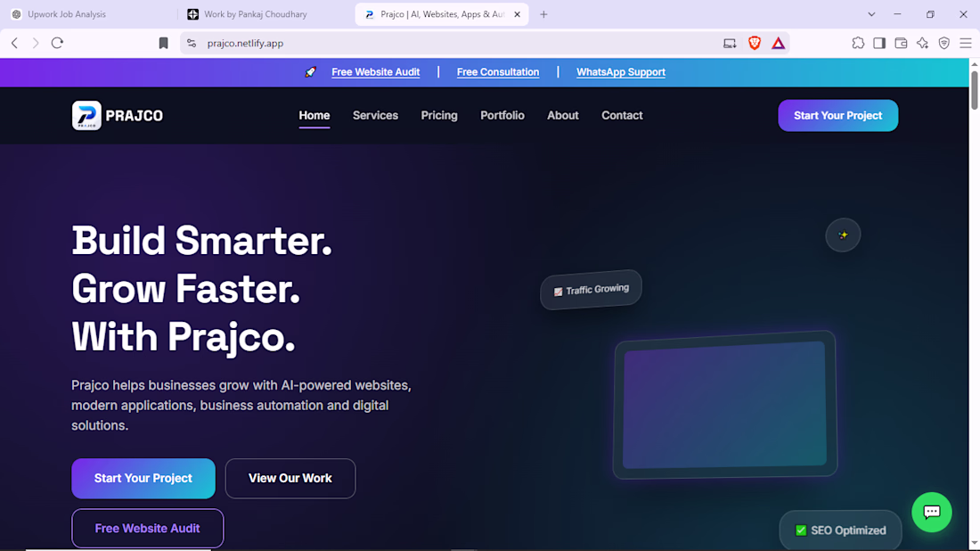Click header Start Your Project button
This screenshot has width=980, height=551.
click(838, 116)
